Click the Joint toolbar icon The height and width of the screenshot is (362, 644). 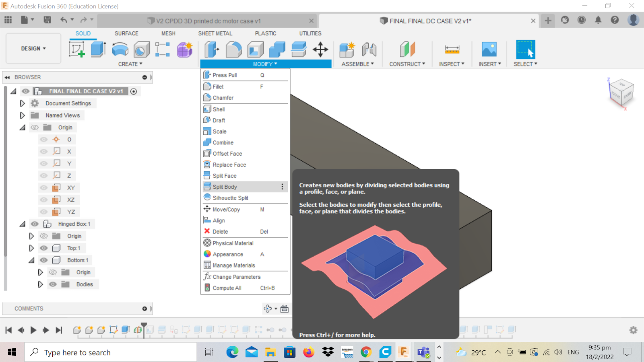369,49
